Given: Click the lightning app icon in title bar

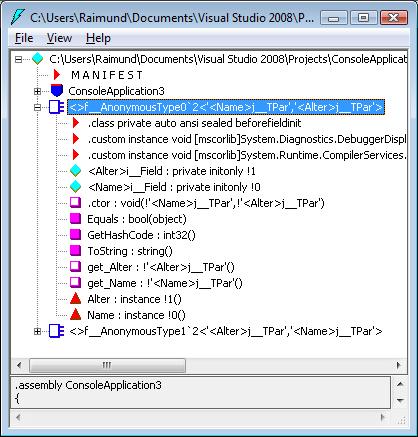Looking at the screenshot, I should point(17,17).
